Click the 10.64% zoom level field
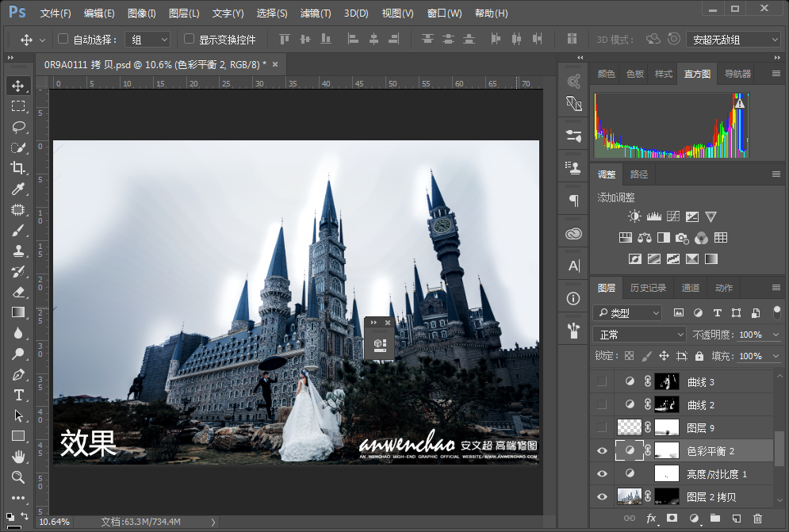Image resolution: width=789 pixels, height=532 pixels. pyautogui.click(x=54, y=522)
